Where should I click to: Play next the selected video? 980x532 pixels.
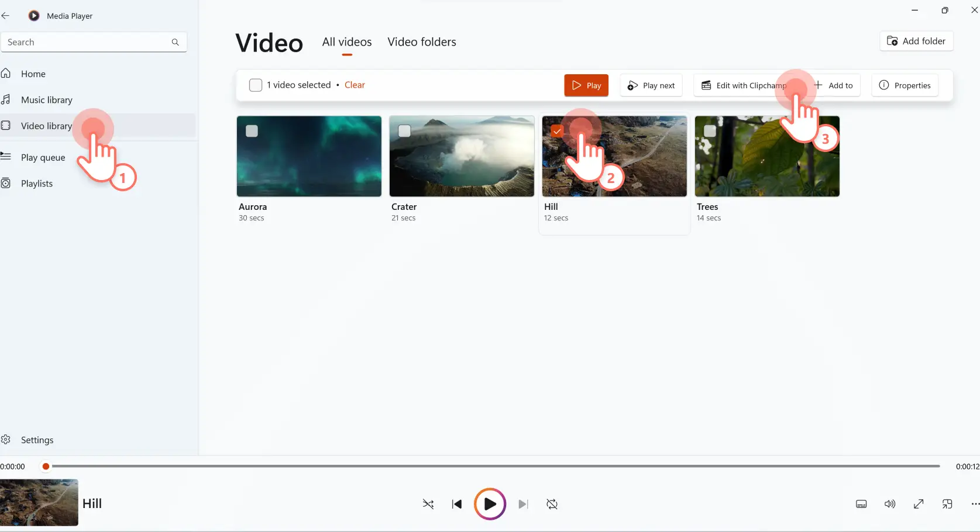click(651, 85)
